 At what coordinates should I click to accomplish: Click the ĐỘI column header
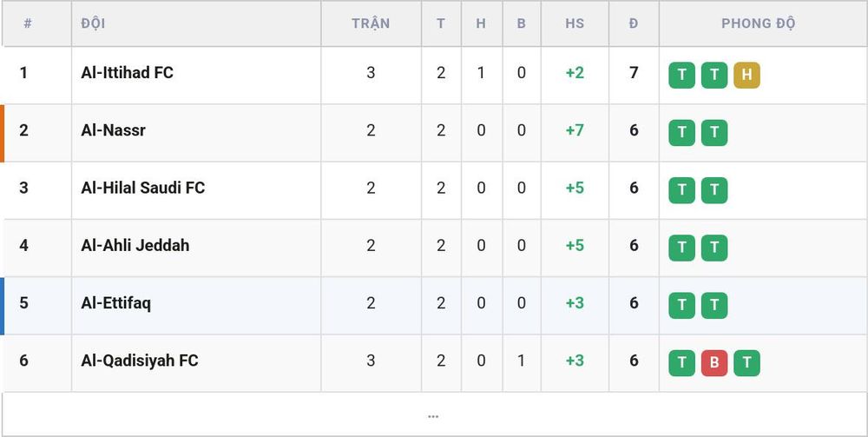coord(93,23)
